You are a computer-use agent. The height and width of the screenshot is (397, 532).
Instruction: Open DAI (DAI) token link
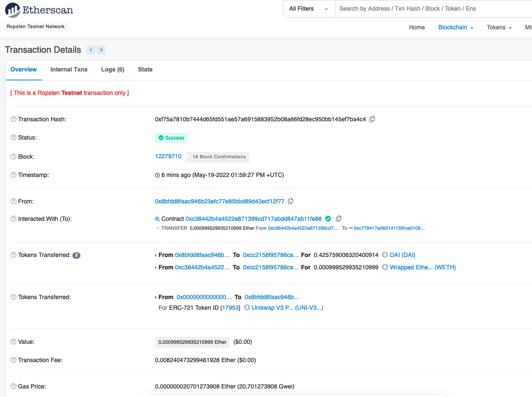point(403,255)
